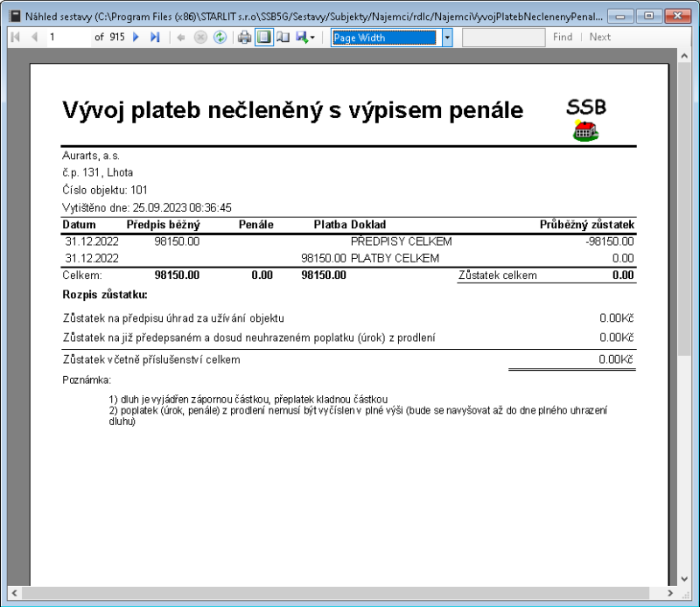Advance to the next page with the forward arrow
700x607 pixels.
point(134,37)
